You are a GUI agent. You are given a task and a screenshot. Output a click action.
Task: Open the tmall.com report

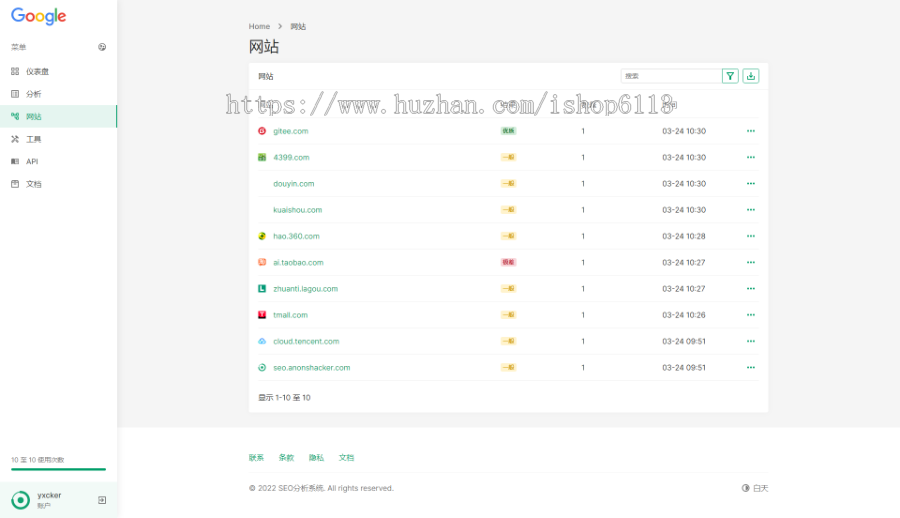[290, 315]
